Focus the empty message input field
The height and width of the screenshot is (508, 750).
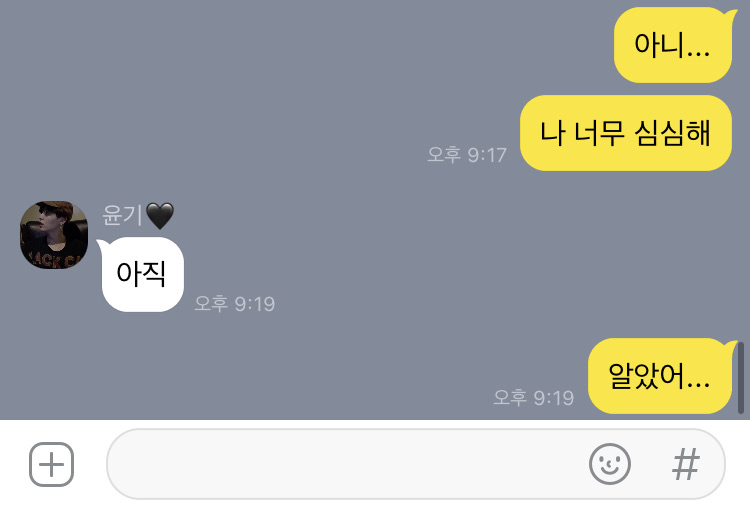point(416,464)
